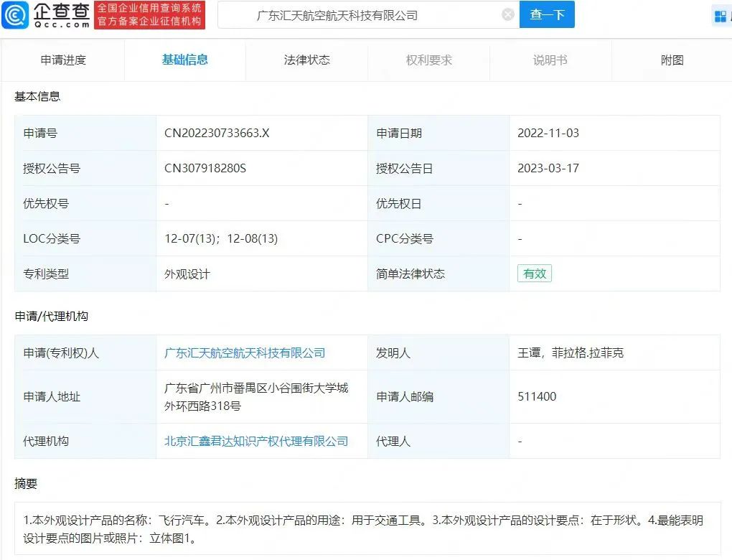Image resolution: width=732 pixels, height=560 pixels.
Task: Select the 基础信息 tab
Action: point(185,60)
